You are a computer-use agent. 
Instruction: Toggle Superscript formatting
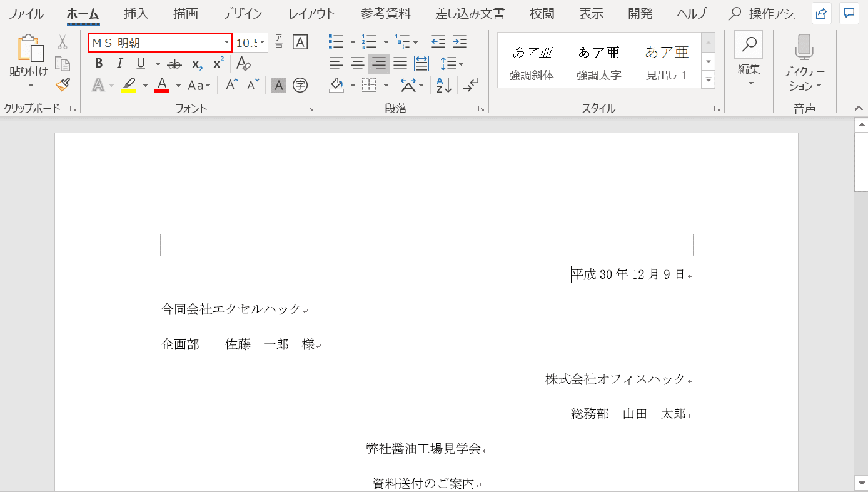coord(218,64)
